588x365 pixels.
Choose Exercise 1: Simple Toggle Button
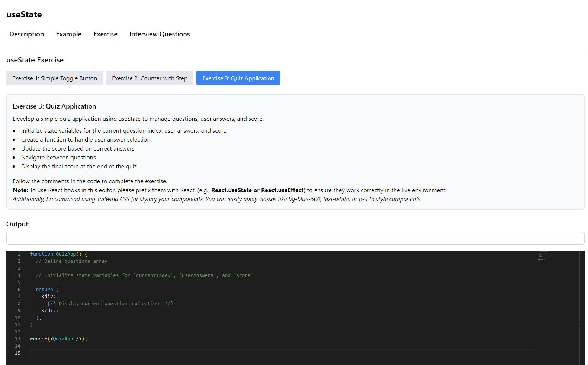(x=55, y=78)
